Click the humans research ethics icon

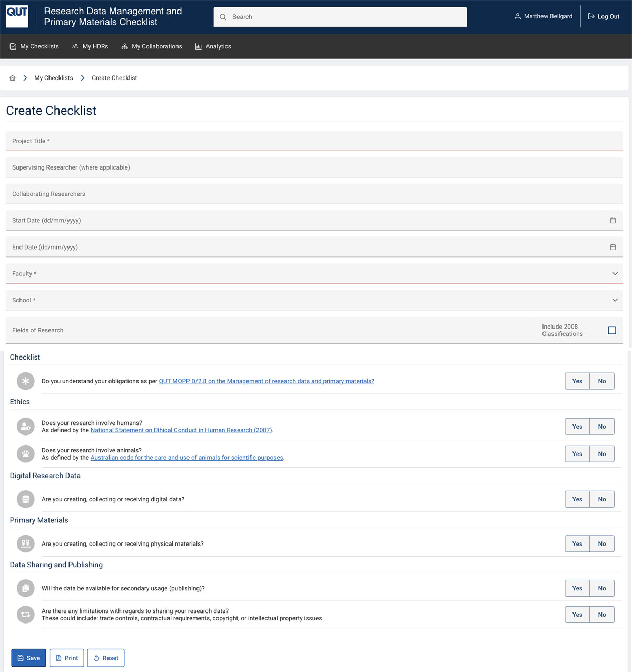(x=25, y=427)
